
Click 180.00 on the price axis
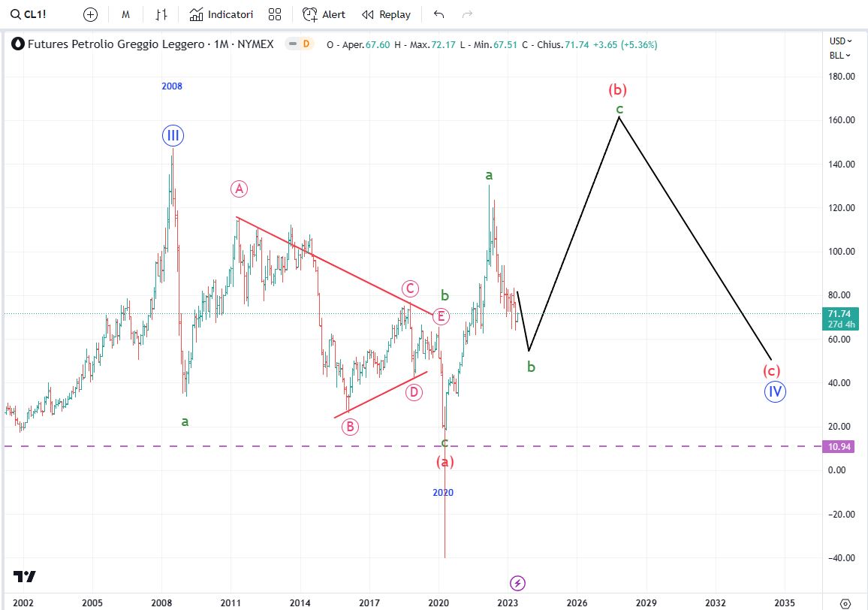coord(842,77)
